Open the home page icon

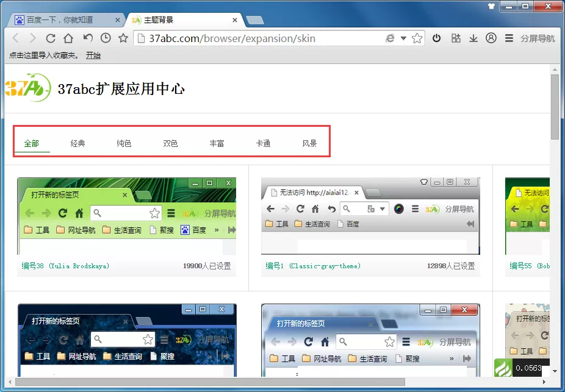click(68, 38)
